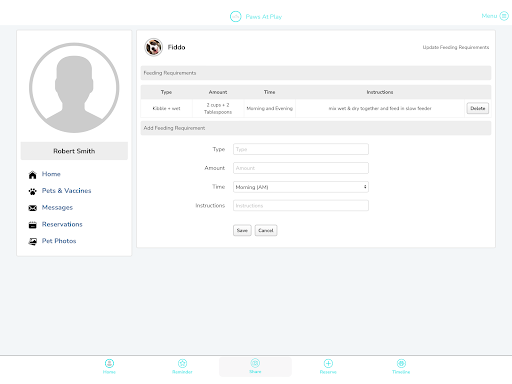The height and width of the screenshot is (384, 512).
Task: Click the picture icon for Pet Photos
Action: [x=32, y=241]
